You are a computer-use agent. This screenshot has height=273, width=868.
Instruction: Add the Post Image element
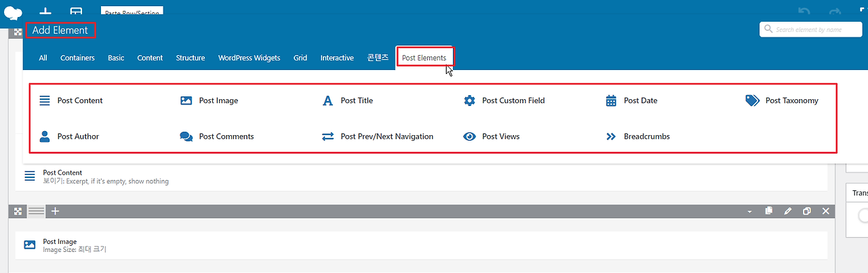tap(210, 101)
